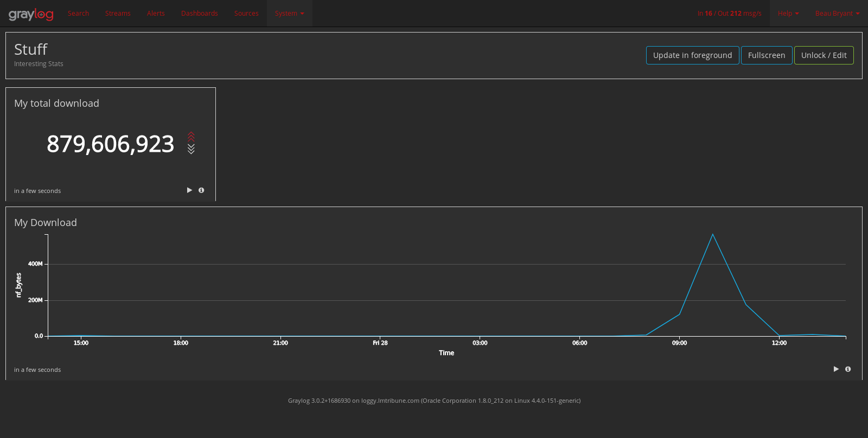Click the peak of the download chart line
The image size is (868, 438).
712,234
